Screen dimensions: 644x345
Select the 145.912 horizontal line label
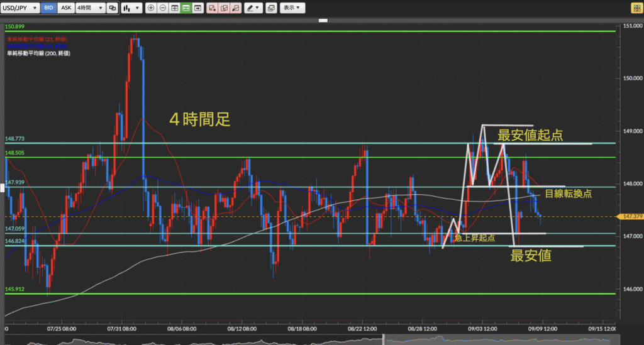click(x=15, y=289)
